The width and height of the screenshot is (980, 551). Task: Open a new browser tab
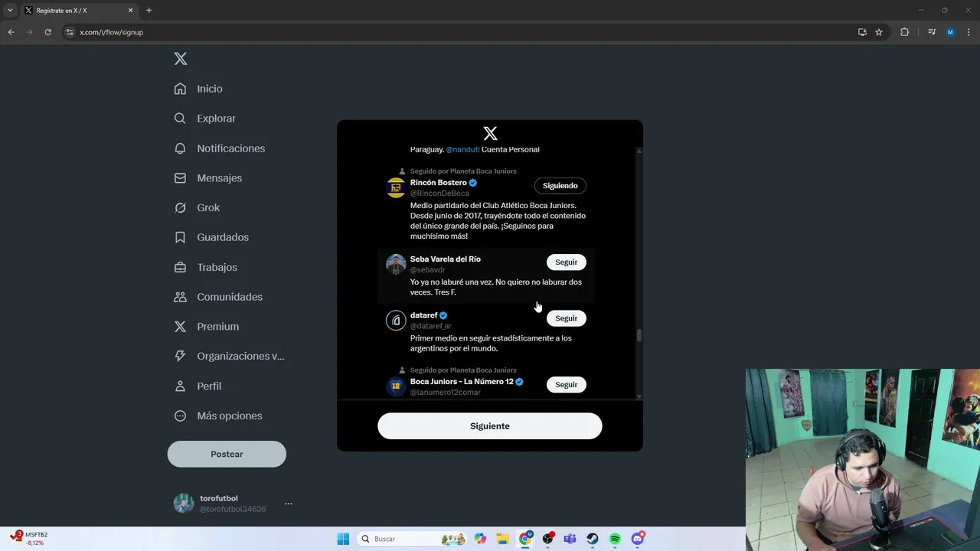pyautogui.click(x=149, y=11)
